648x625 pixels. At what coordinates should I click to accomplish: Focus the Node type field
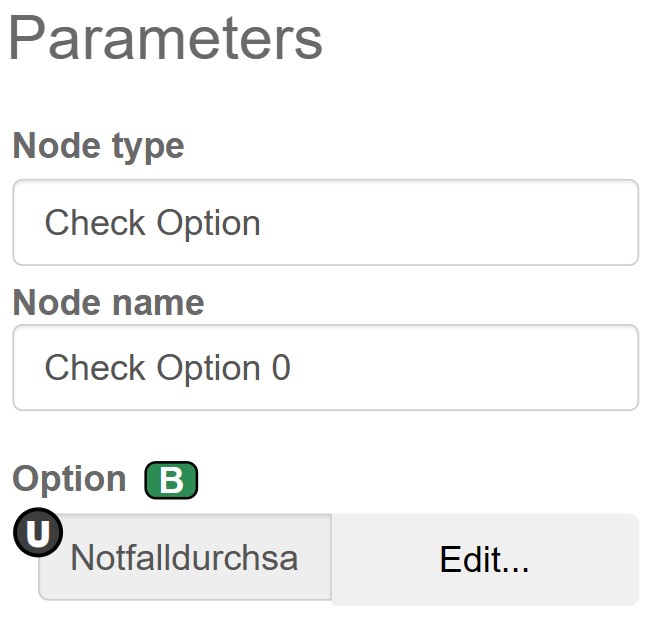[325, 223]
